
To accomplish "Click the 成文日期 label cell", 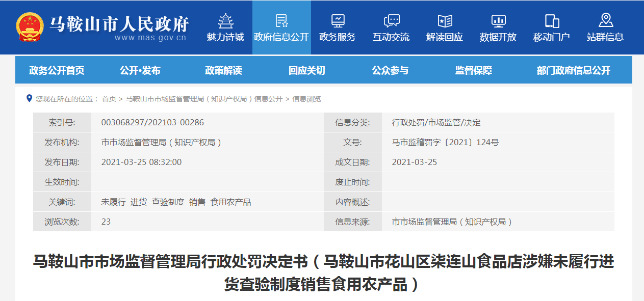I will point(353,162).
